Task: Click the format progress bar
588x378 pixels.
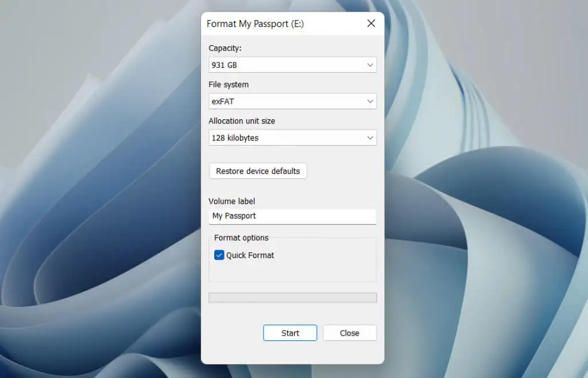Action: tap(292, 298)
